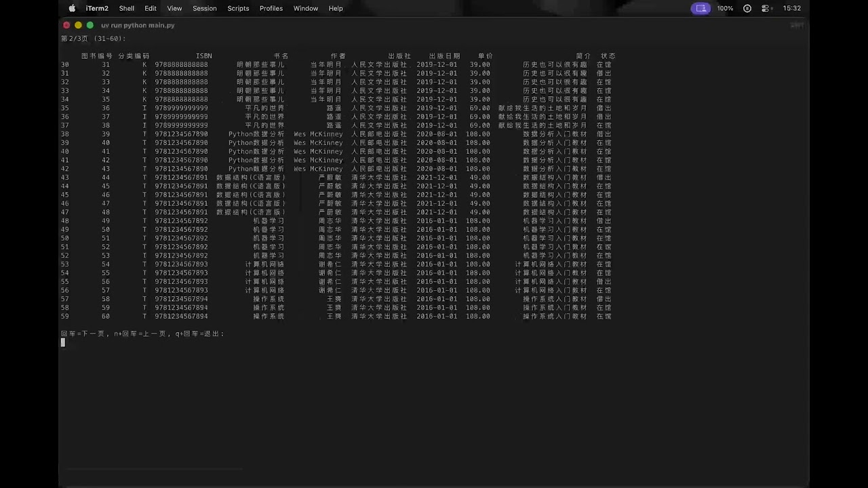Click '数据结构(C语言版)' in the row with ID 44
This screenshot has height=488, width=868.
[251, 178]
